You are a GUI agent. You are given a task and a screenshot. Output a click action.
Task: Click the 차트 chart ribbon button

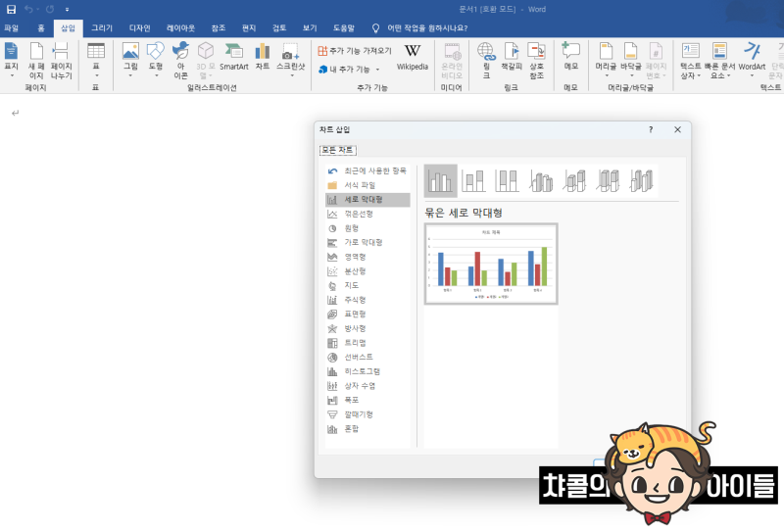coord(262,57)
